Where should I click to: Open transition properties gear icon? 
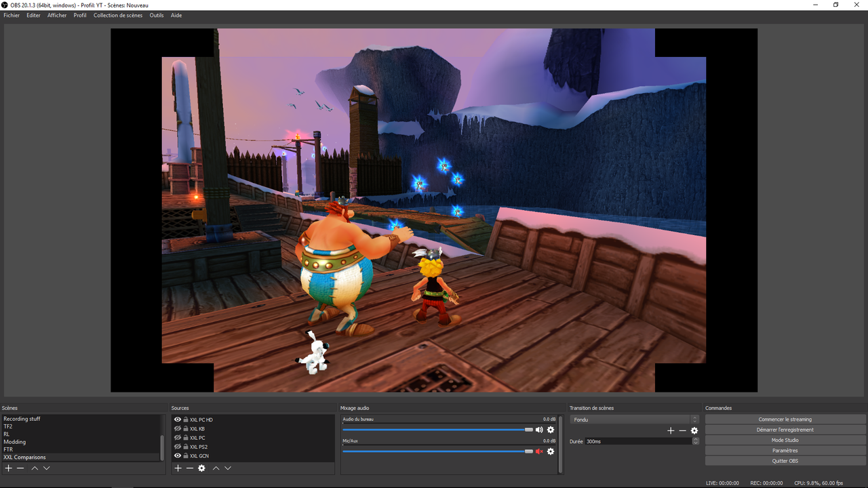(694, 430)
